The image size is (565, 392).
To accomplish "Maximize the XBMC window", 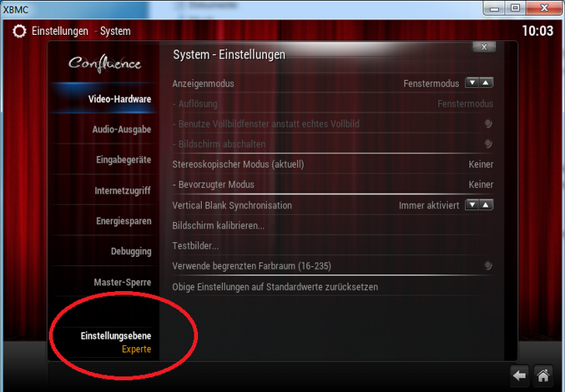I will [x=515, y=8].
